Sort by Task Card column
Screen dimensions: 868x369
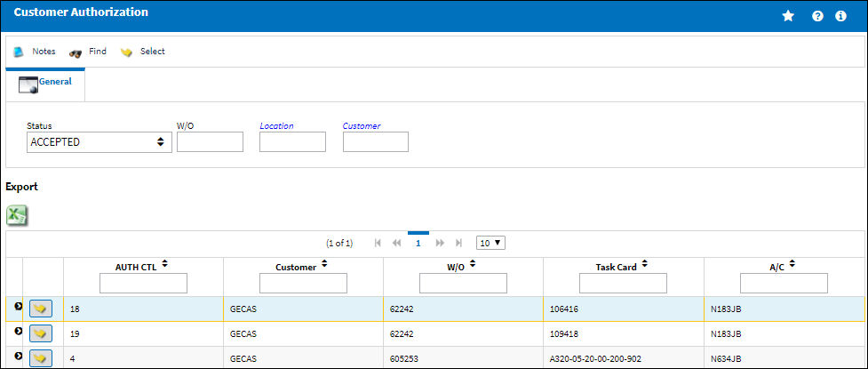(645, 265)
